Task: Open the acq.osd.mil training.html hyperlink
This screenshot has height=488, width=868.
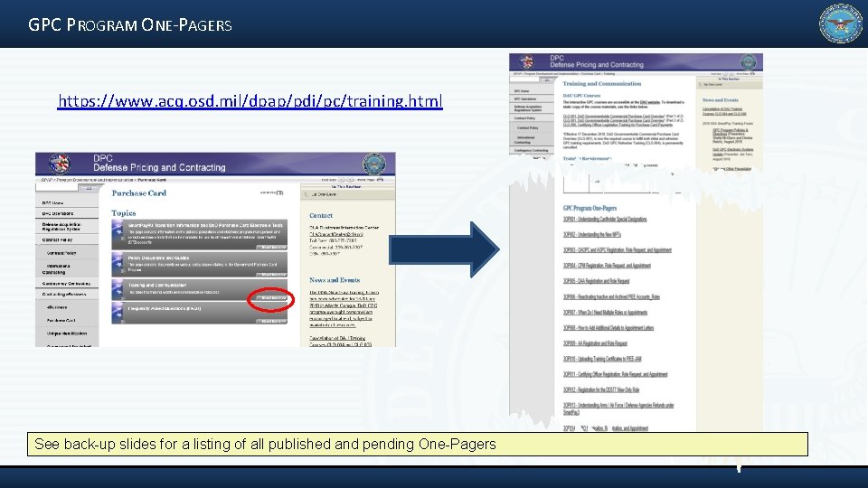Action: 250,100
